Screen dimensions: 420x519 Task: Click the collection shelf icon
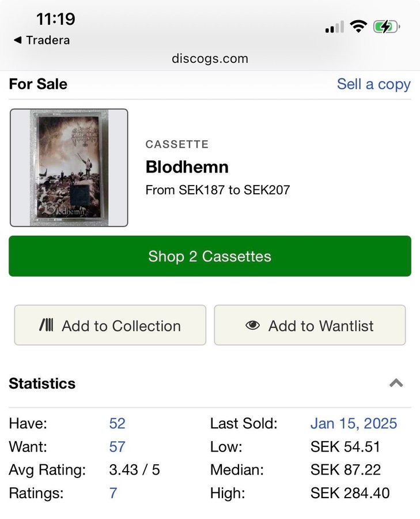[x=46, y=326]
